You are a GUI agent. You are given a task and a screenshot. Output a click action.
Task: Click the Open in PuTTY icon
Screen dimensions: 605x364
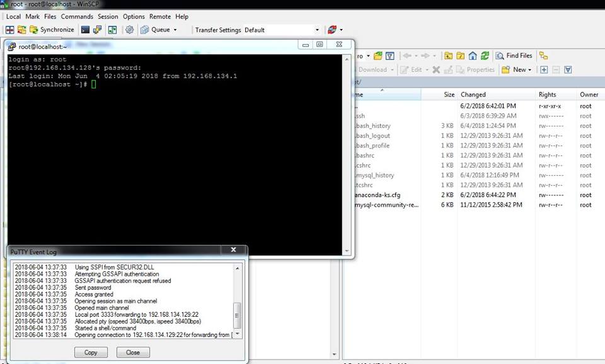97,30
